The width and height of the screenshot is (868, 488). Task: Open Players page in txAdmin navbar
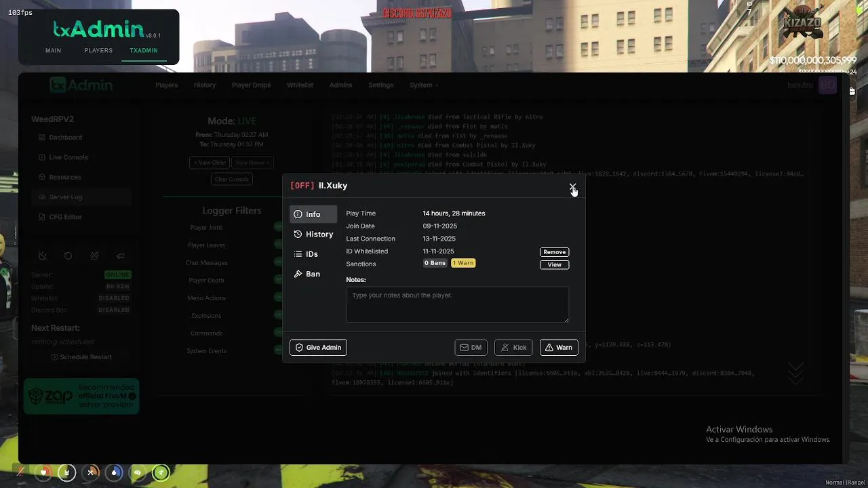166,85
